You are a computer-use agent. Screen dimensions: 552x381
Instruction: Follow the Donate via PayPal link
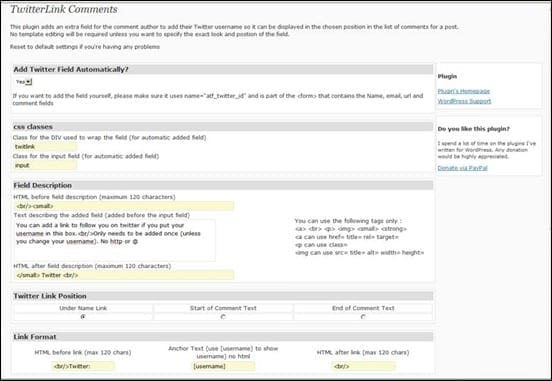tap(462, 168)
